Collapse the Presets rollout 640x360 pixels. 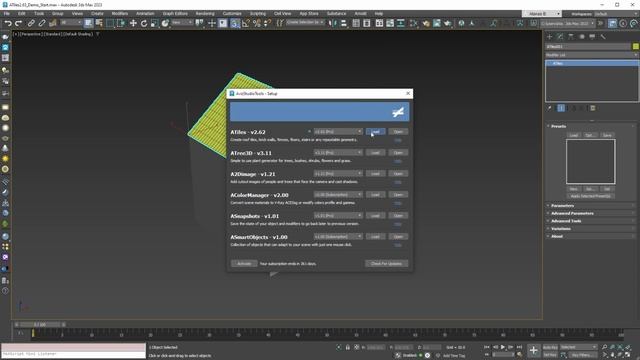pyautogui.click(x=591, y=126)
